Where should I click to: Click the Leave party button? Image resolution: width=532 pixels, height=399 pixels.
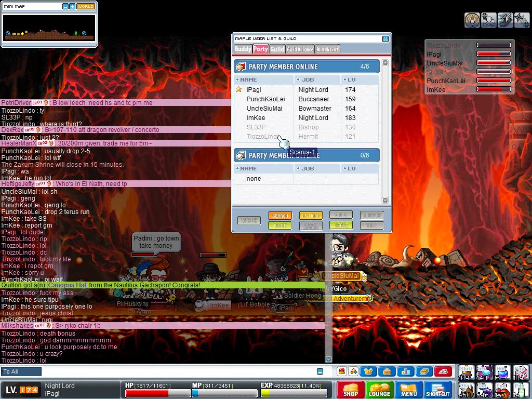pyautogui.click(x=341, y=225)
